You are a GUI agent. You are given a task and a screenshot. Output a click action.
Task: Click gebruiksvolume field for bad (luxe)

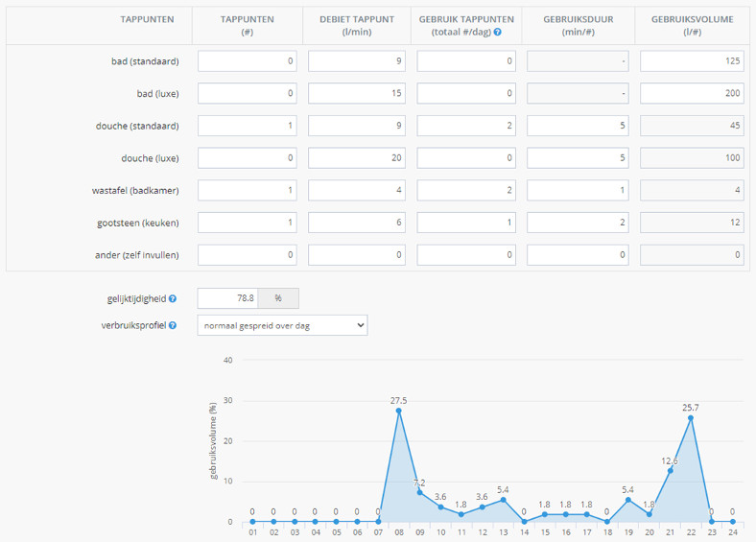pyautogui.click(x=692, y=94)
